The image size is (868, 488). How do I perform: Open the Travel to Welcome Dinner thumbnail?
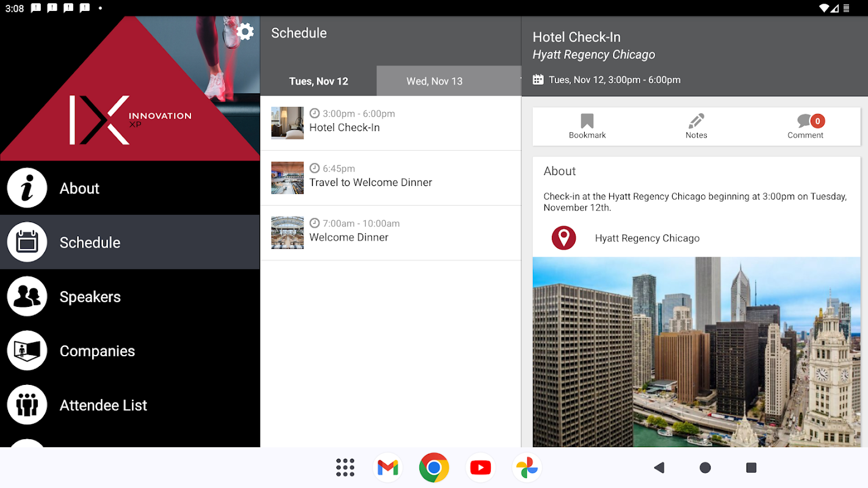(288, 178)
